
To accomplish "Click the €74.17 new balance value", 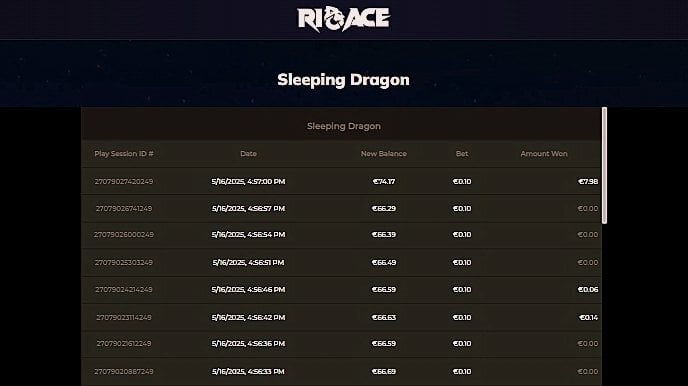I will (x=383, y=182).
